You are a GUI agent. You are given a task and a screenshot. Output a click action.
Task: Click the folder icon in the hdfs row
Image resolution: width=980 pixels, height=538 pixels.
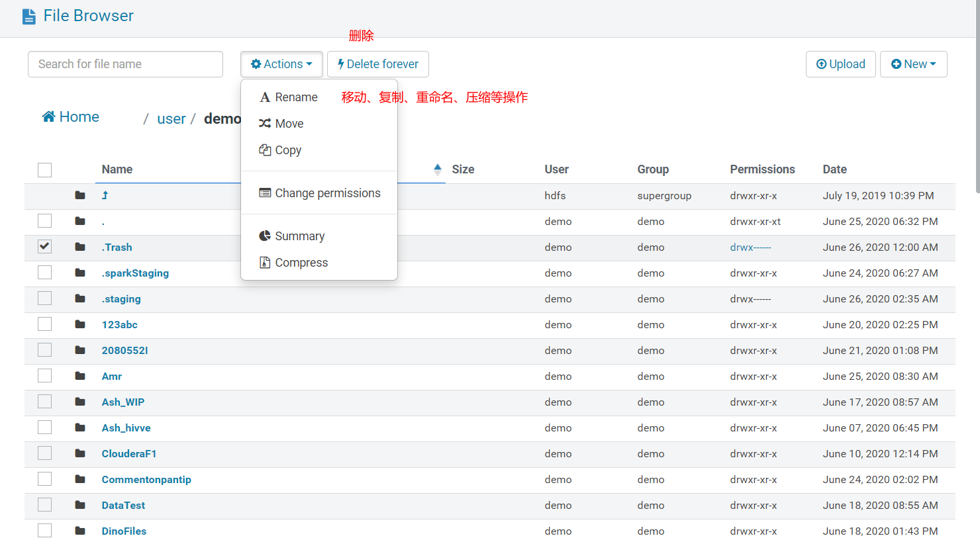[80, 195]
